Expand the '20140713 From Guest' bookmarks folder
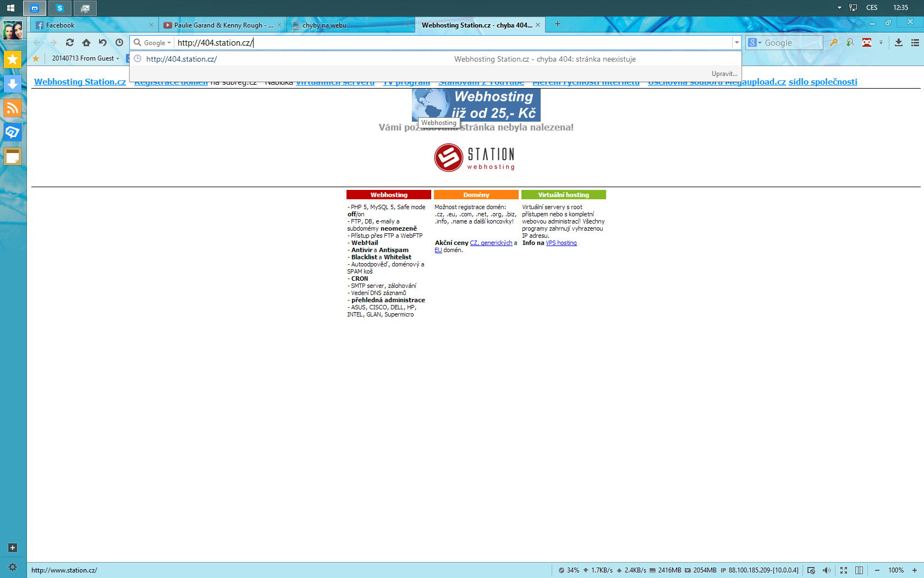 85,58
